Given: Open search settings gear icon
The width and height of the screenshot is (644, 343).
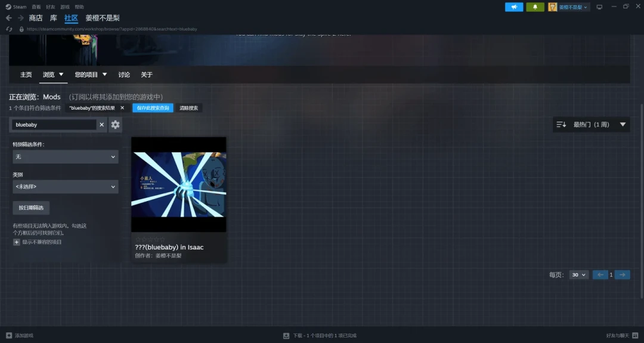Looking at the screenshot, I should [x=116, y=125].
